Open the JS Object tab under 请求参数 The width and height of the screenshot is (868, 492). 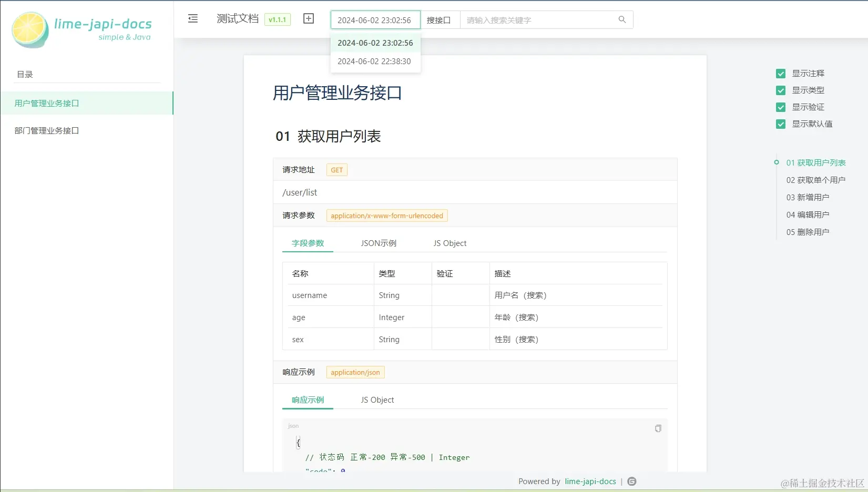point(450,243)
